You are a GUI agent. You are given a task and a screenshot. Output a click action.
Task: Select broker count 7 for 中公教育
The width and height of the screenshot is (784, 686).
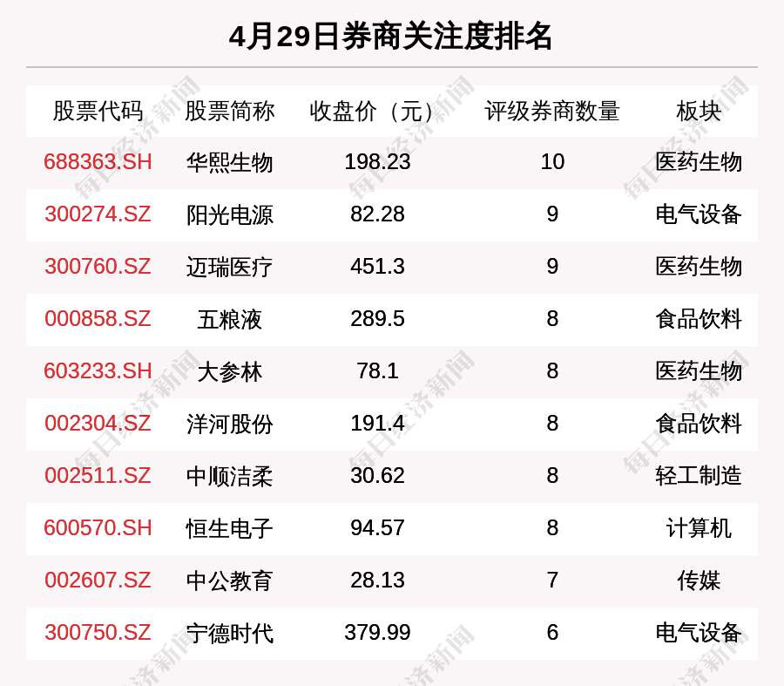[x=552, y=581]
